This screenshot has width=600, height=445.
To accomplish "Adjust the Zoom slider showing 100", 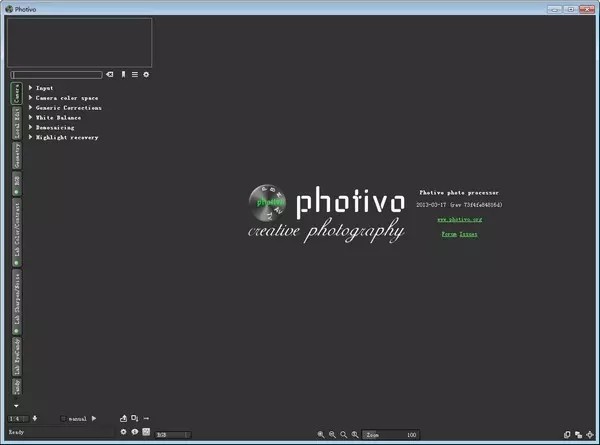I will point(391,435).
